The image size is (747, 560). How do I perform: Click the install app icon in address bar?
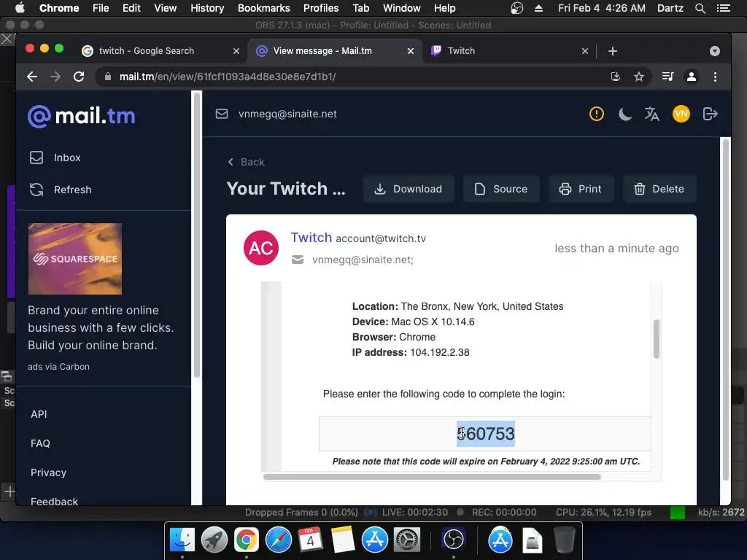pos(616,77)
